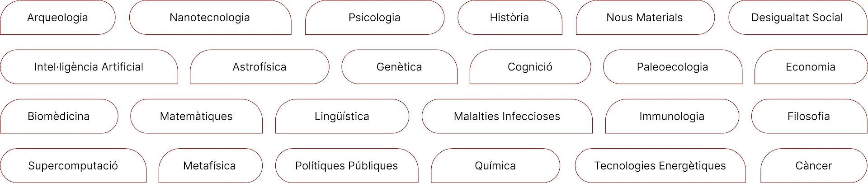Open the Psicologia topic
This screenshot has width=868, height=183.
tap(375, 18)
